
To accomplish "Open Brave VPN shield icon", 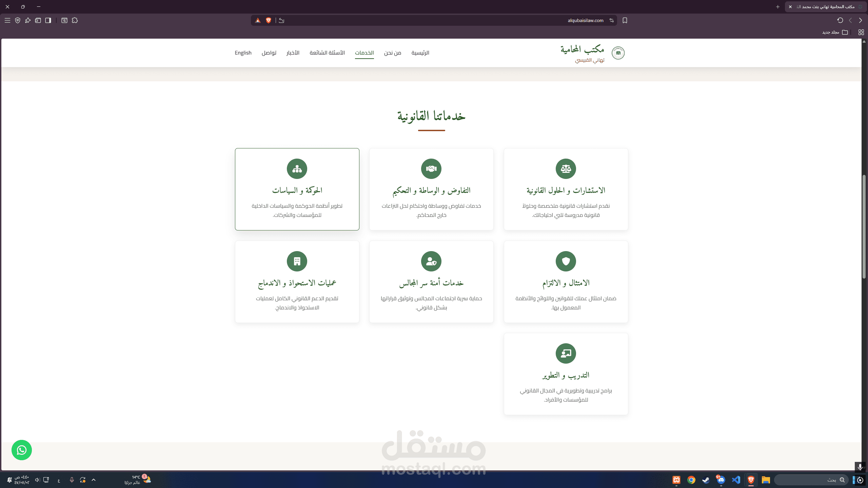I will point(18,20).
